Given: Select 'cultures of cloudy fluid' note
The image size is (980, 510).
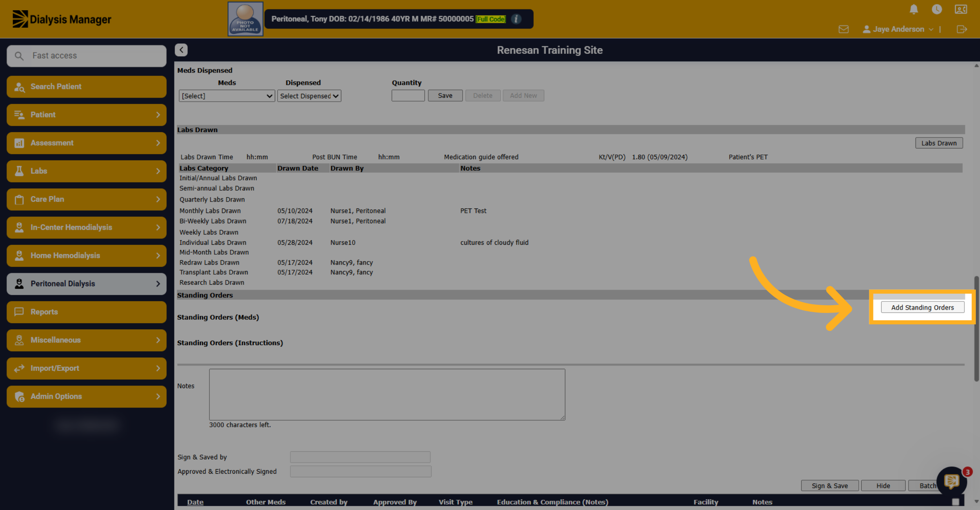Looking at the screenshot, I should (494, 242).
